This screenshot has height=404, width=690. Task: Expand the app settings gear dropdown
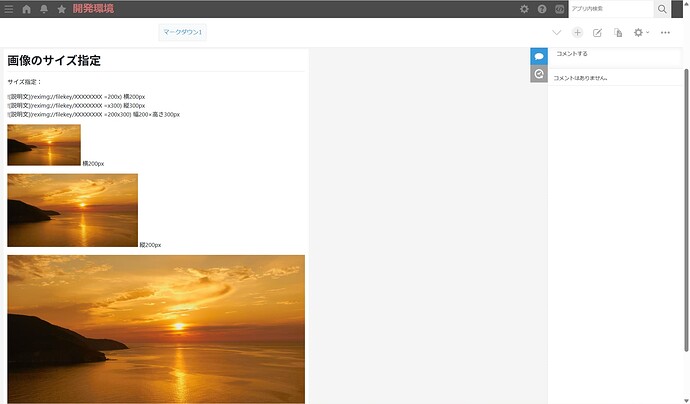641,33
